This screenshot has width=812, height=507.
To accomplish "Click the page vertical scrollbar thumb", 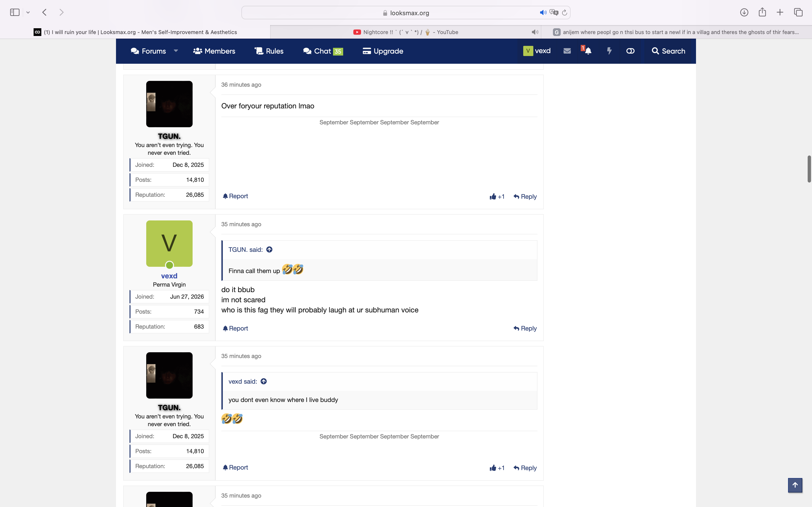I will tap(809, 169).
